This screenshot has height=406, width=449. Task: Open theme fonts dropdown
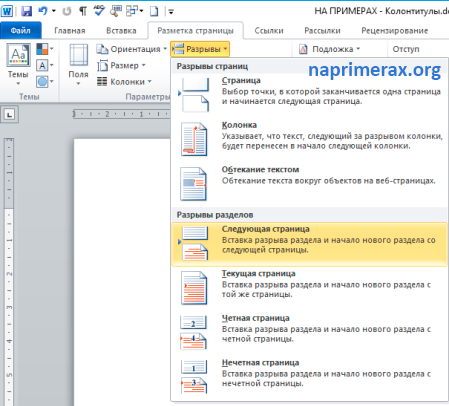click(45, 65)
